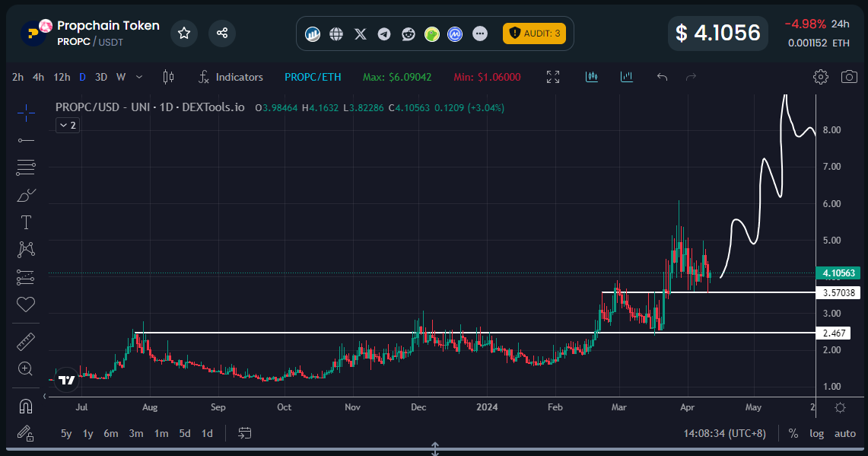Select the ruler measure tool
The height and width of the screenshot is (456, 868).
pos(26,342)
